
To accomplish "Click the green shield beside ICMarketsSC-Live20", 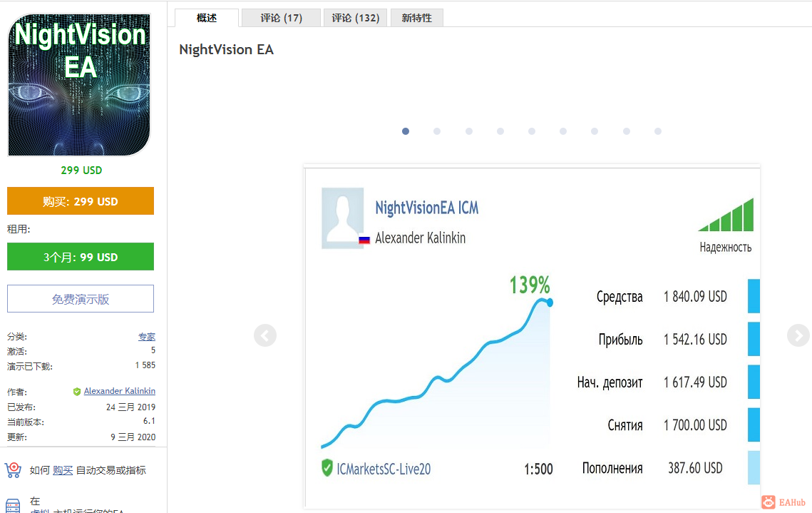I will click(x=327, y=468).
